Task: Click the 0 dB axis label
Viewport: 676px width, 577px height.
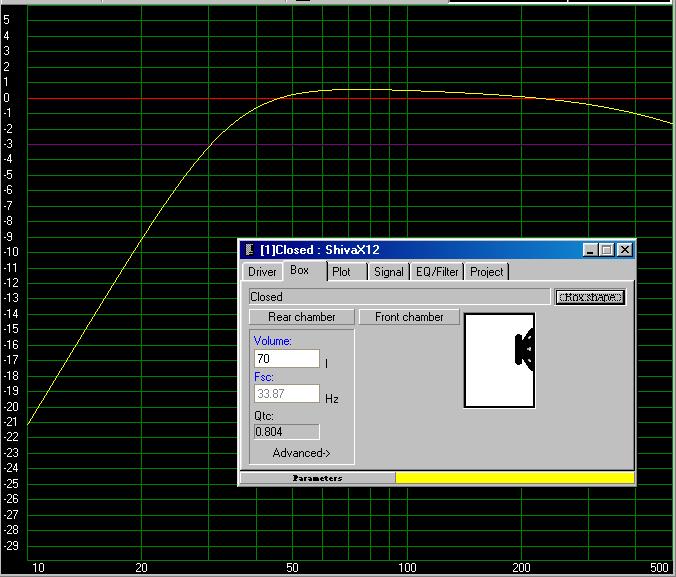Action: [x=6, y=97]
